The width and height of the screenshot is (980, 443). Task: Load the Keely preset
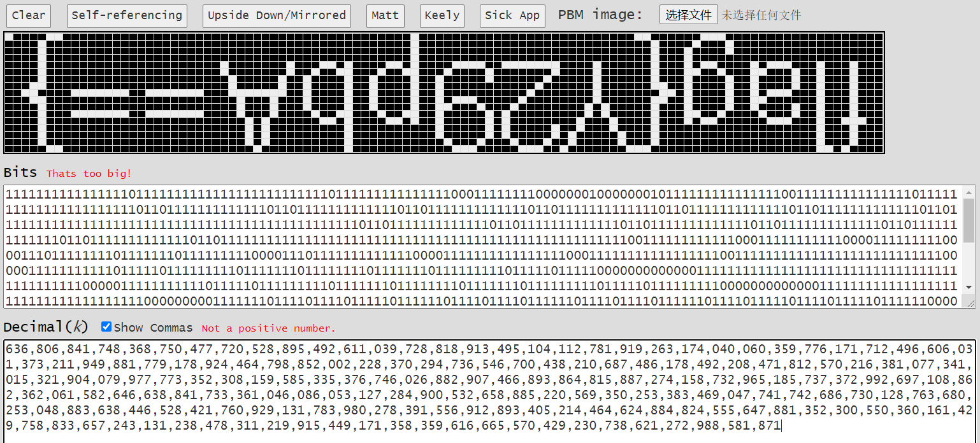point(442,16)
